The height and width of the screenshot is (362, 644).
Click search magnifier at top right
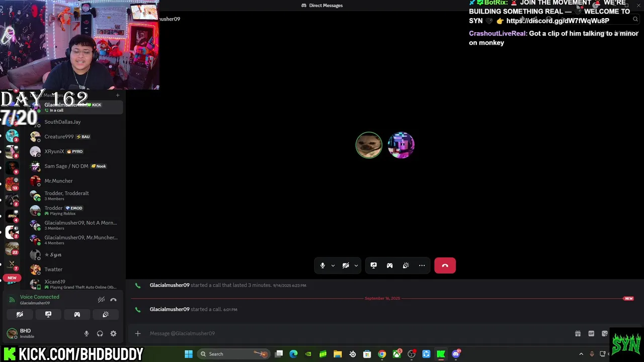(635, 19)
